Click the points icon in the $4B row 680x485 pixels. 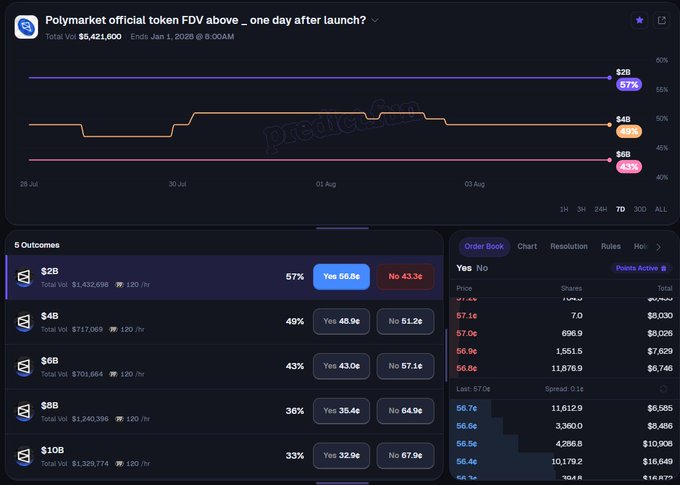coord(113,329)
